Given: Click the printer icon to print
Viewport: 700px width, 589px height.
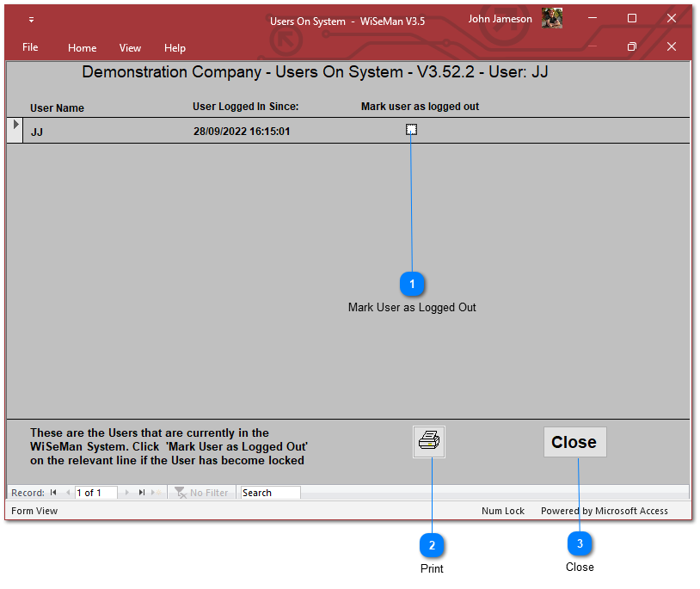Looking at the screenshot, I should pyautogui.click(x=428, y=442).
